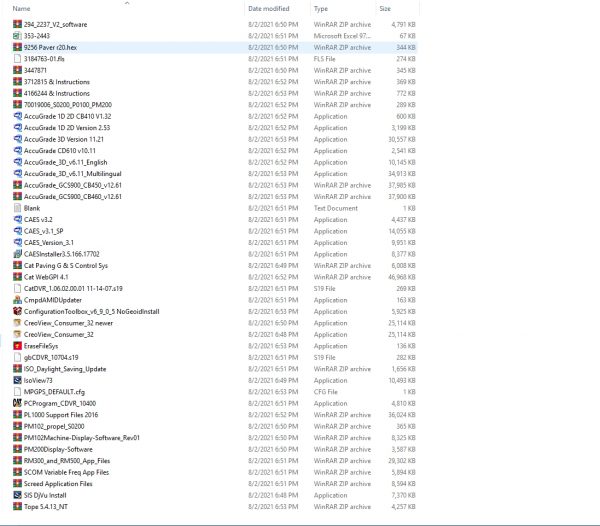
Task: Click the 46,968 KB size of Cat WebGPI
Action: pos(402,277)
